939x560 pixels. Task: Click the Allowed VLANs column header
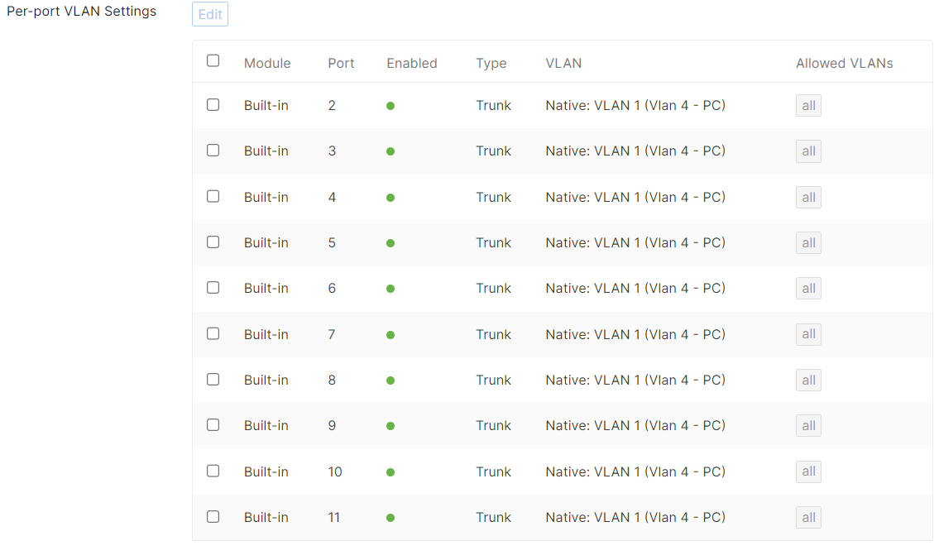(x=845, y=63)
